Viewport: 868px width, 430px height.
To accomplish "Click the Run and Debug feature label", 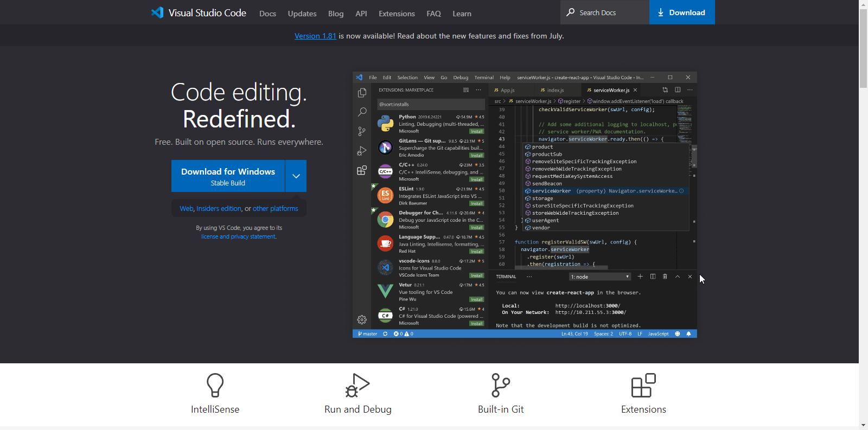I will tap(358, 409).
